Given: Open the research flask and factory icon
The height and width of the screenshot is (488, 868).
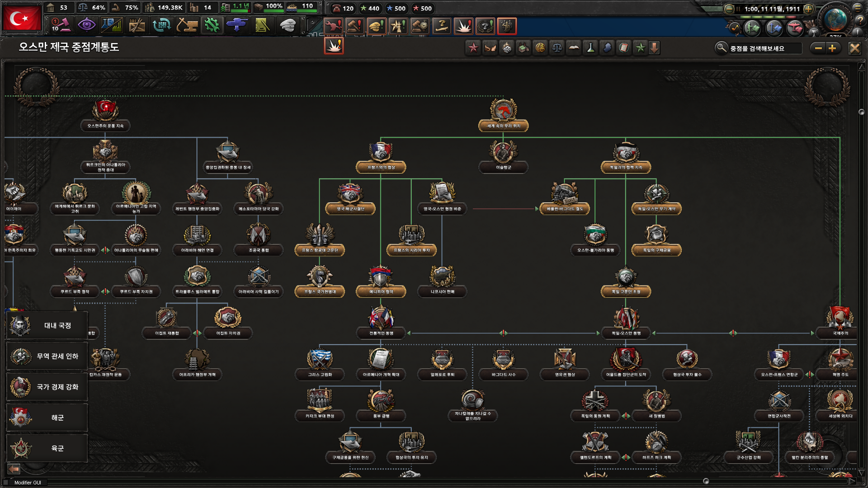Looking at the screenshot, I should click(112, 25).
